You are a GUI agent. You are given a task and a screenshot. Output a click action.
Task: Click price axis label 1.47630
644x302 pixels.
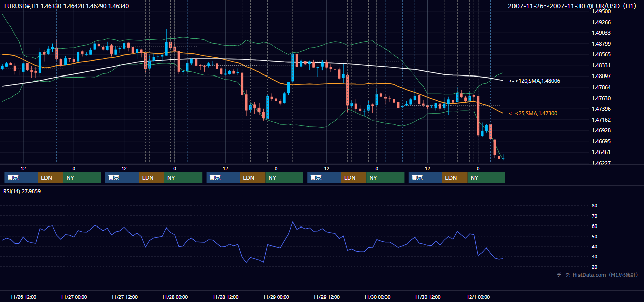pyautogui.click(x=601, y=98)
